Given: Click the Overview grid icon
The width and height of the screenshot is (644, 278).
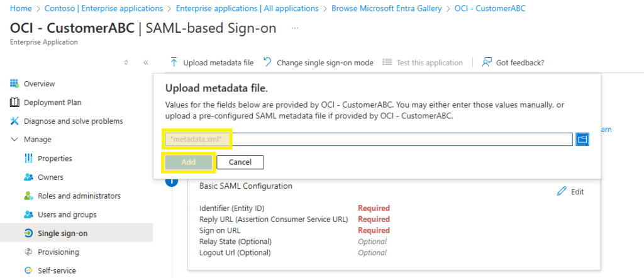Looking at the screenshot, I should pos(14,84).
